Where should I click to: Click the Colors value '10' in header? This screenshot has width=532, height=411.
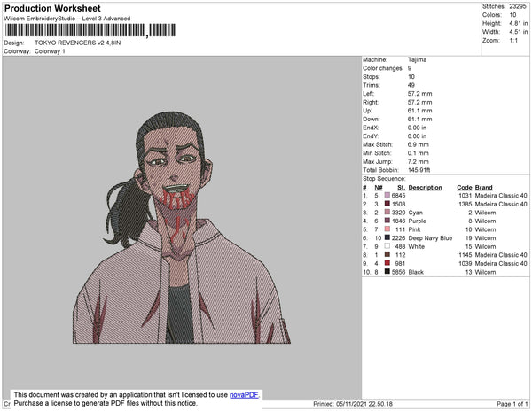[x=512, y=15]
